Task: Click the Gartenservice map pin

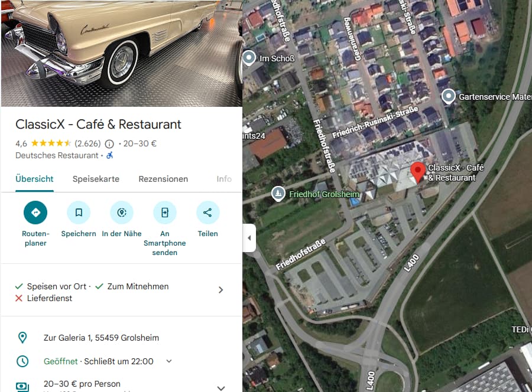Action: coord(448,97)
